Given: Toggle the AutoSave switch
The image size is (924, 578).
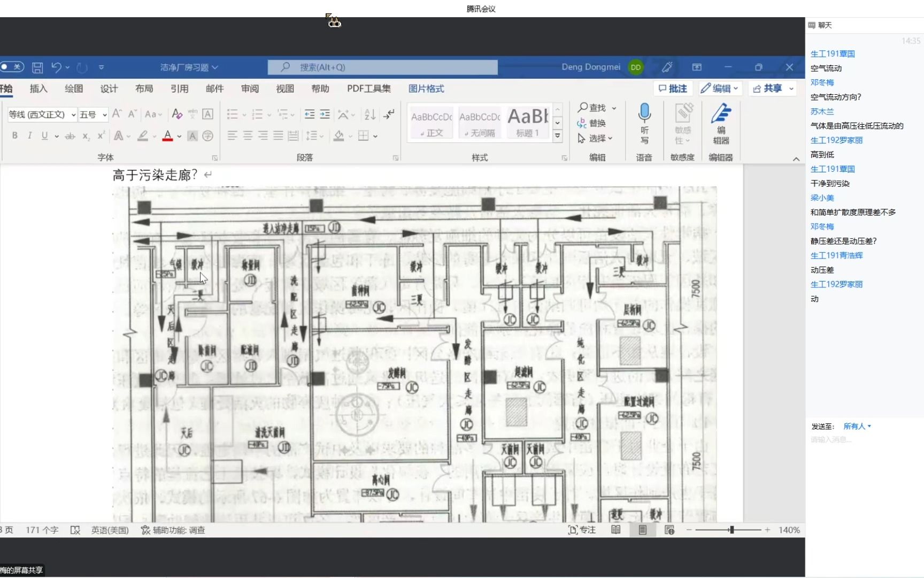Looking at the screenshot, I should tap(12, 67).
